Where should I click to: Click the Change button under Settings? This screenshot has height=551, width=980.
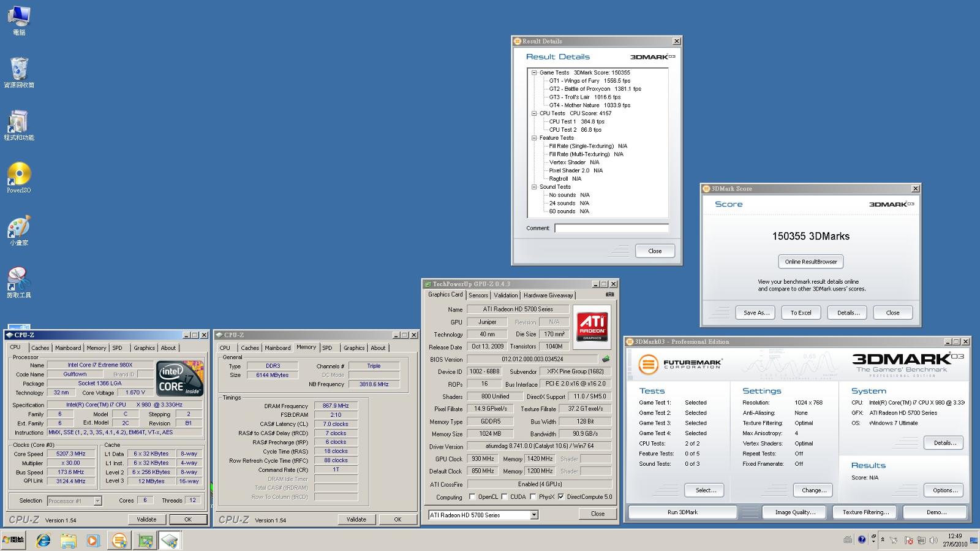(x=814, y=490)
